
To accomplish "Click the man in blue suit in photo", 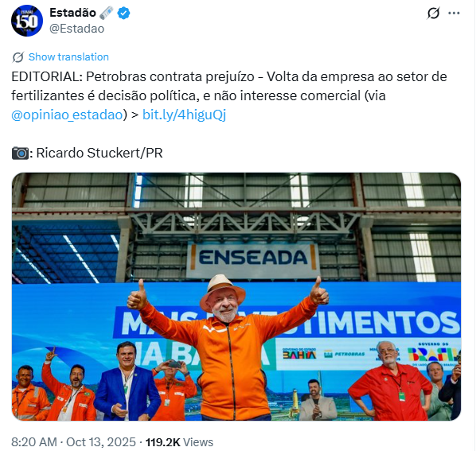I will click(127, 382).
